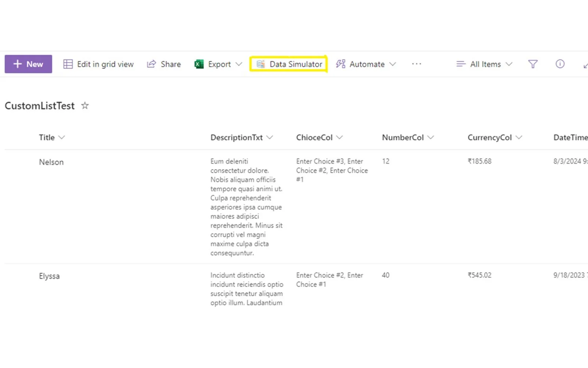Open the more commands ellipsis menu

tap(416, 64)
